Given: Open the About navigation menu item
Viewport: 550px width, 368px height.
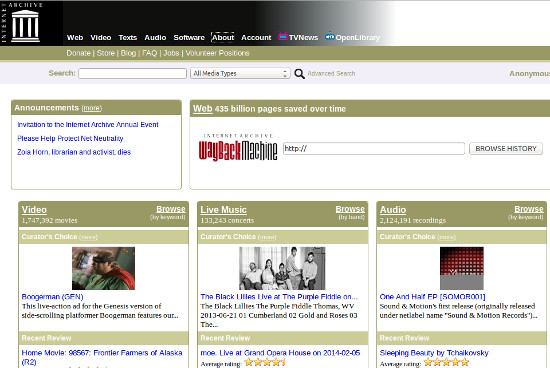Looking at the screenshot, I should (223, 38).
